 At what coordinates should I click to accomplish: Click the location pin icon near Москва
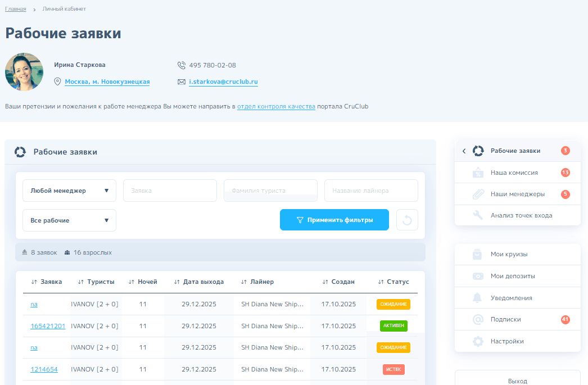[57, 81]
